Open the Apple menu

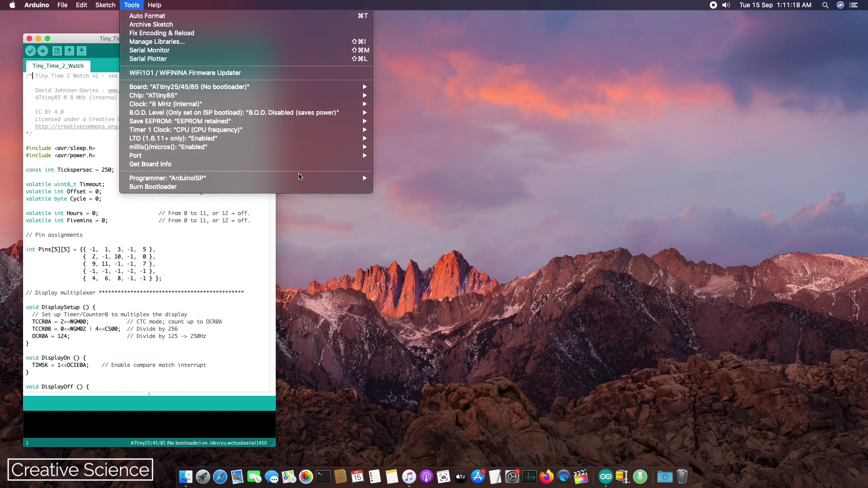tap(12, 5)
